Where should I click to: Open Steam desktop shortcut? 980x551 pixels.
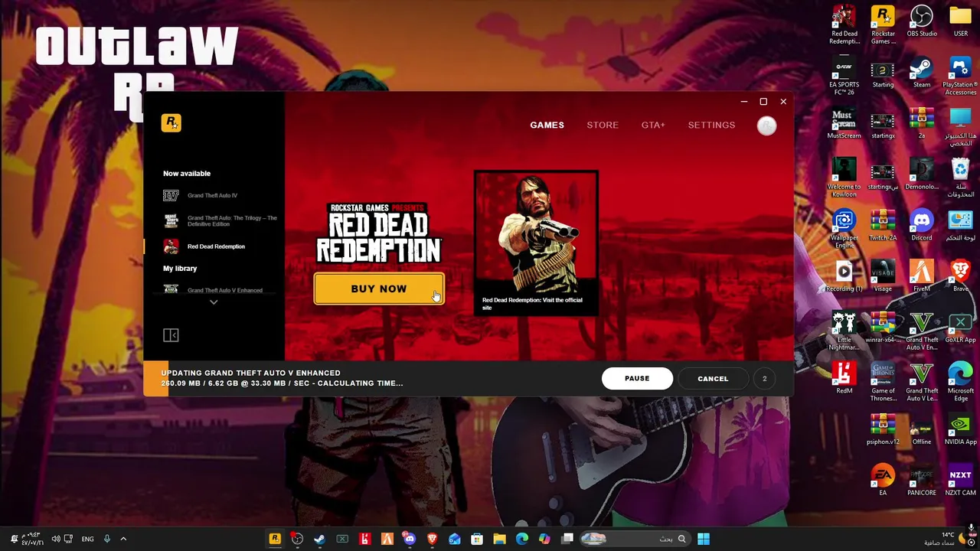(x=922, y=73)
